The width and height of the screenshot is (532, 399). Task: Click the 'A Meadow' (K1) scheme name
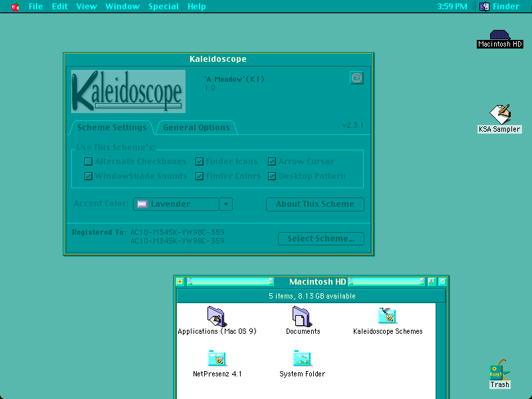point(235,79)
